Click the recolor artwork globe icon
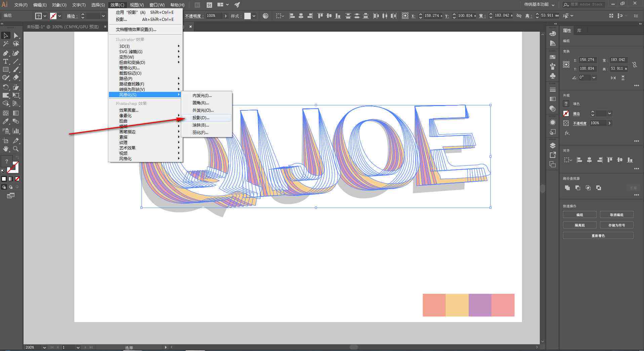Viewport: 644px width, 351px height. (266, 16)
